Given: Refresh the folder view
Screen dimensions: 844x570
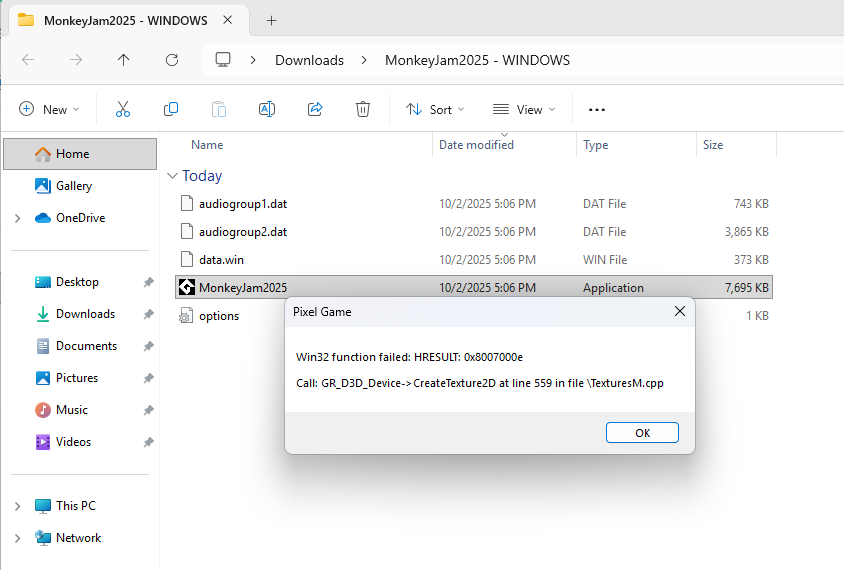Looking at the screenshot, I should coord(172,60).
